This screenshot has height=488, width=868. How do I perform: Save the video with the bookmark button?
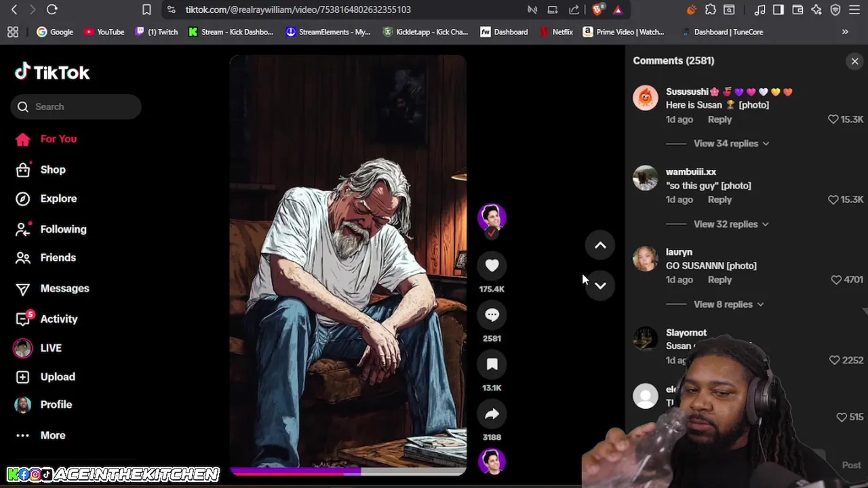[x=492, y=365]
